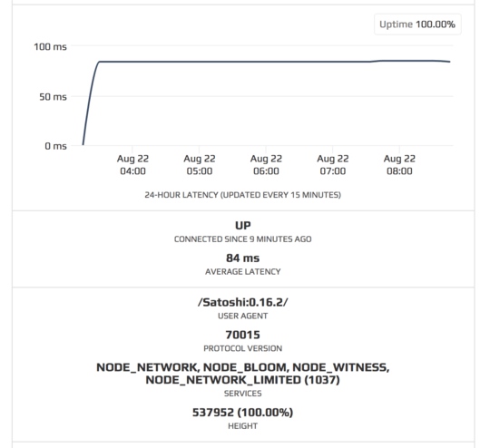
Task: Click the 0 ms axis label
Action: tap(55, 146)
